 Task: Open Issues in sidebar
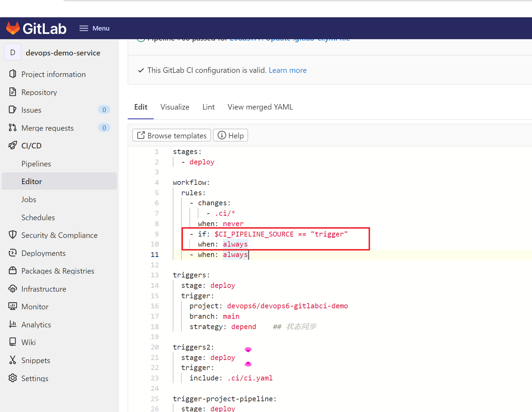click(x=31, y=110)
